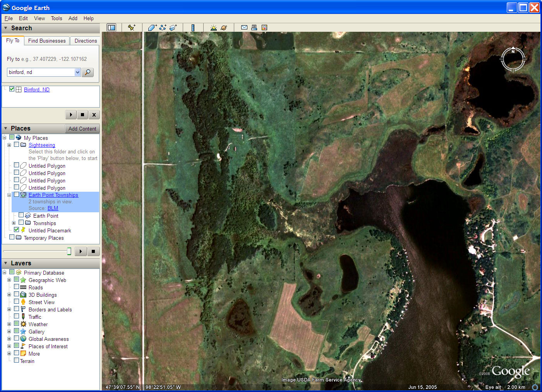This screenshot has width=542, height=392.
Task: Check the Sightseeing folder checkbox
Action: tap(16, 144)
